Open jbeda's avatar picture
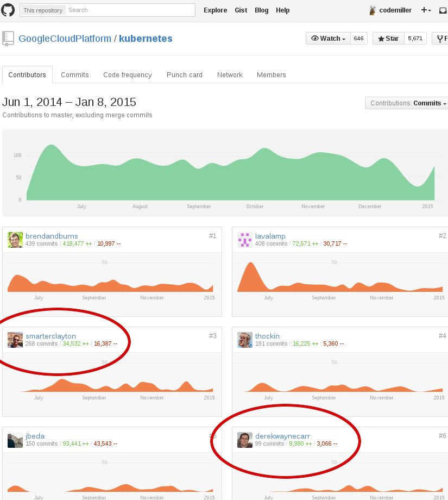448x500 pixels. [15, 440]
